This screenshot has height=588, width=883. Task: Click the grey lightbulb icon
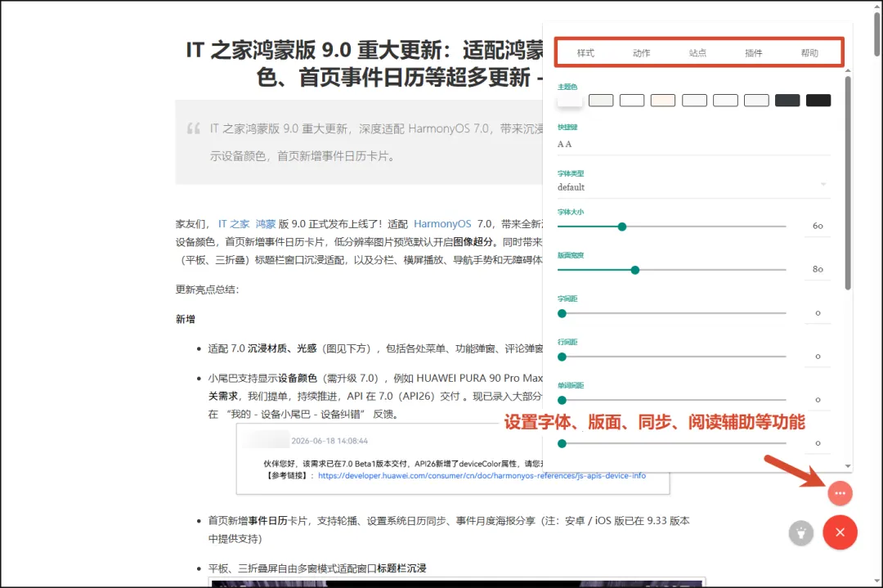click(x=800, y=533)
